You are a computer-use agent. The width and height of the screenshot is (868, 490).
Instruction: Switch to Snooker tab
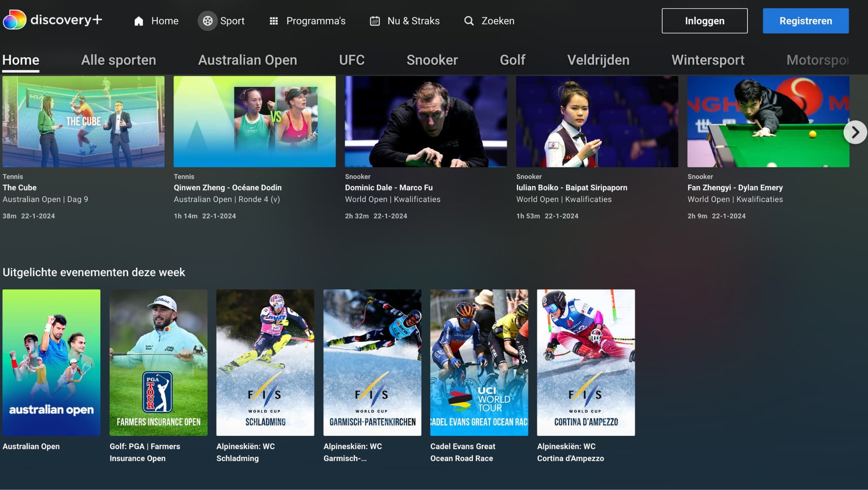click(x=432, y=60)
